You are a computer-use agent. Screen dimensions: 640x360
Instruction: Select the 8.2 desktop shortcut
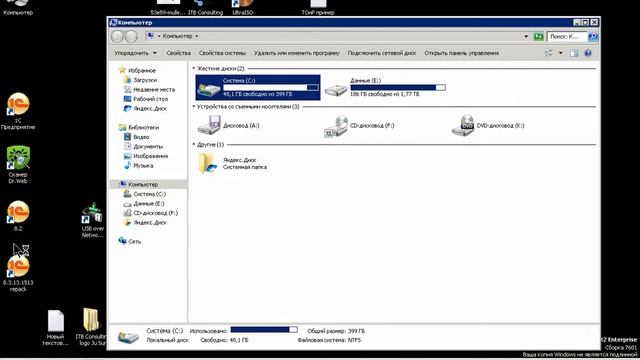tap(18, 216)
